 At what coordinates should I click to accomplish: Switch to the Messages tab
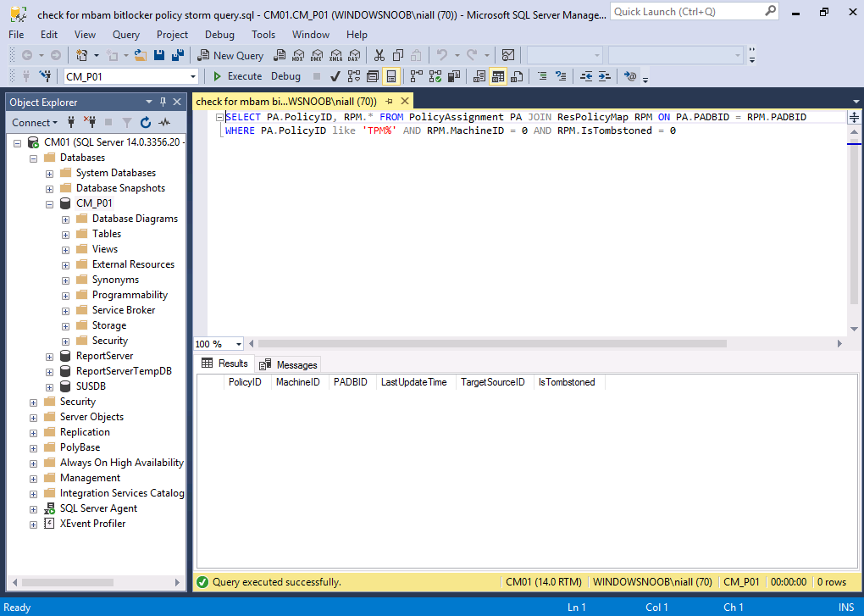coord(289,364)
